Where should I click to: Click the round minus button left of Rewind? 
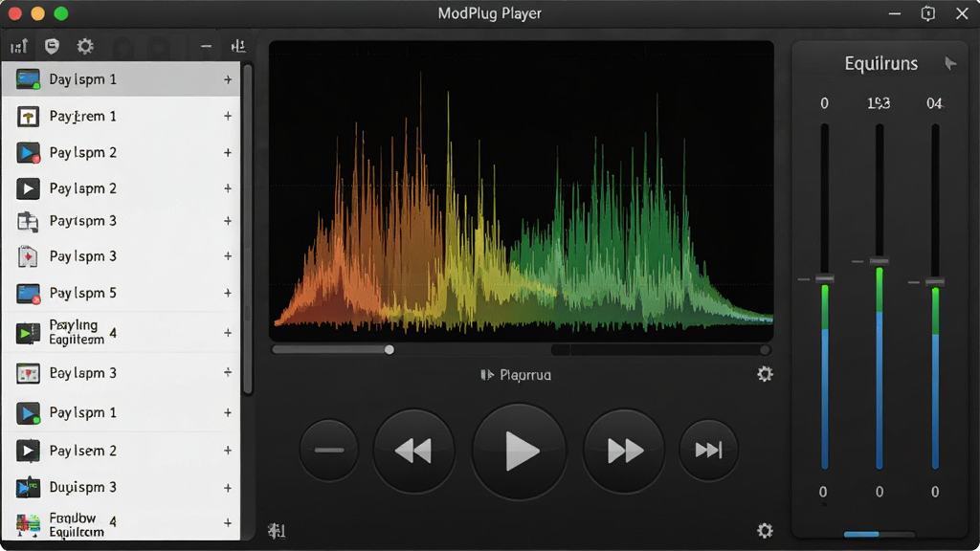(329, 450)
